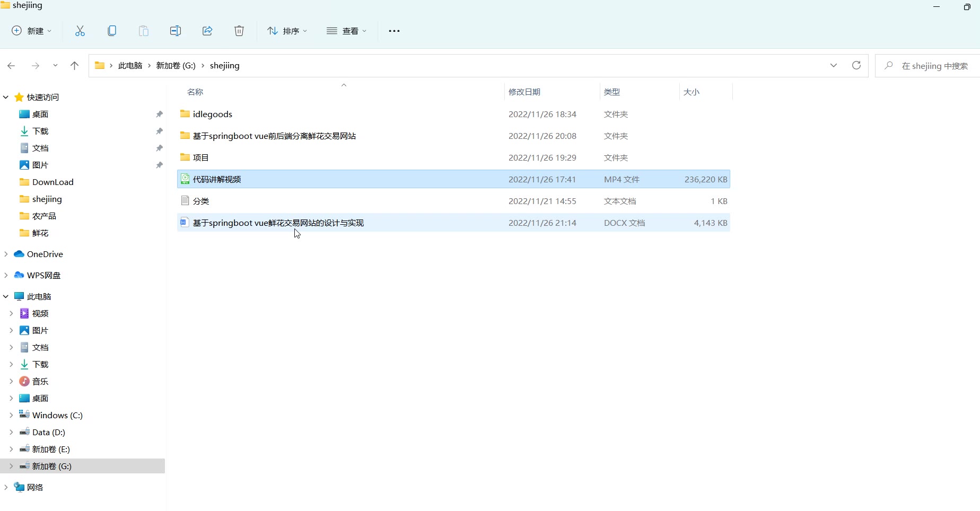
Task: Click the Share icon in toolbar
Action: [x=207, y=31]
